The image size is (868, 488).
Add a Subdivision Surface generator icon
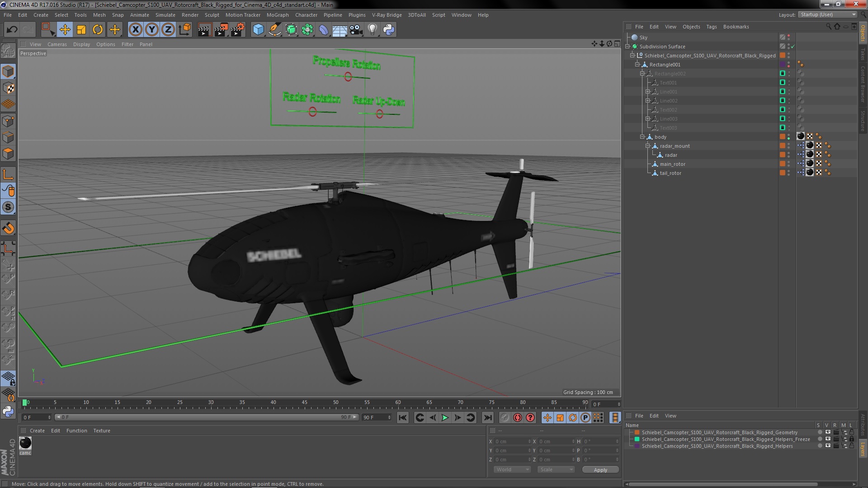tap(291, 30)
